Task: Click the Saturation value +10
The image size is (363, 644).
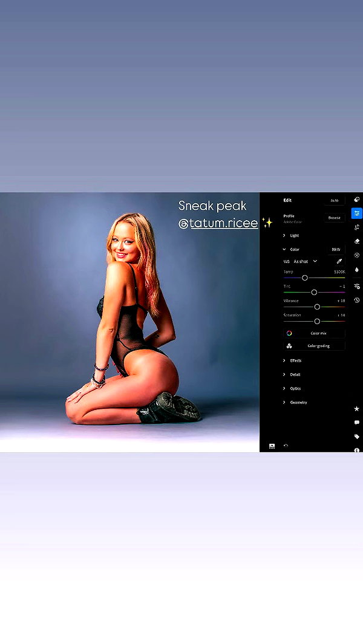Action: [x=341, y=315]
